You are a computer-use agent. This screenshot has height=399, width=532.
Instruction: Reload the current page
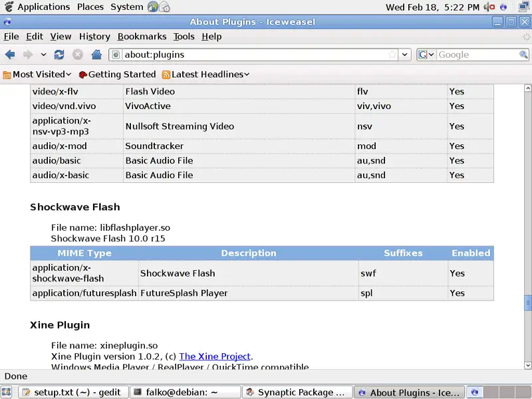(x=59, y=55)
